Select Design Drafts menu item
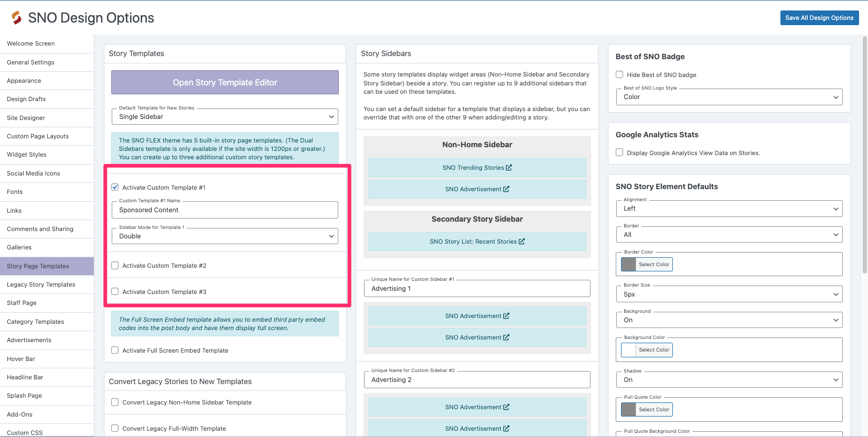 coord(47,99)
